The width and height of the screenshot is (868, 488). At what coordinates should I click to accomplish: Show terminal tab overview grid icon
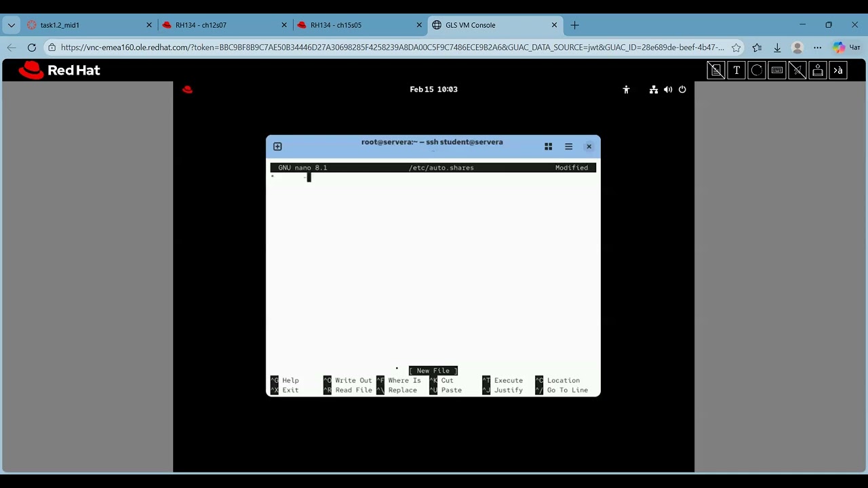point(548,146)
